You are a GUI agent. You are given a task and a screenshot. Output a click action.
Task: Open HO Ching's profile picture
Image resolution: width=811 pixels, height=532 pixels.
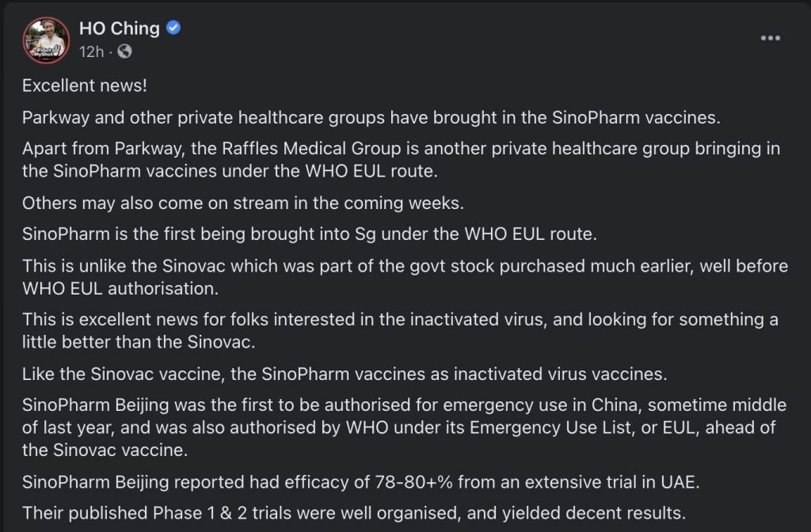pyautogui.click(x=46, y=40)
